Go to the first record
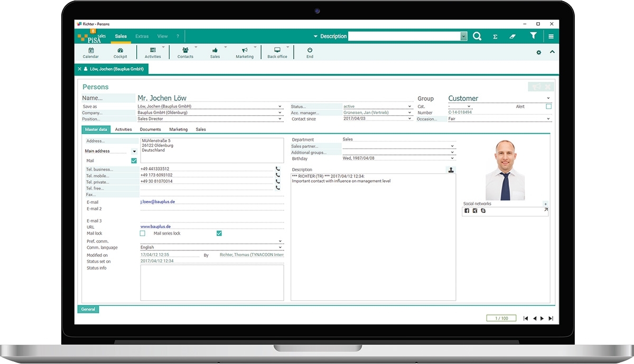The height and width of the screenshot is (364, 634). coord(526,319)
